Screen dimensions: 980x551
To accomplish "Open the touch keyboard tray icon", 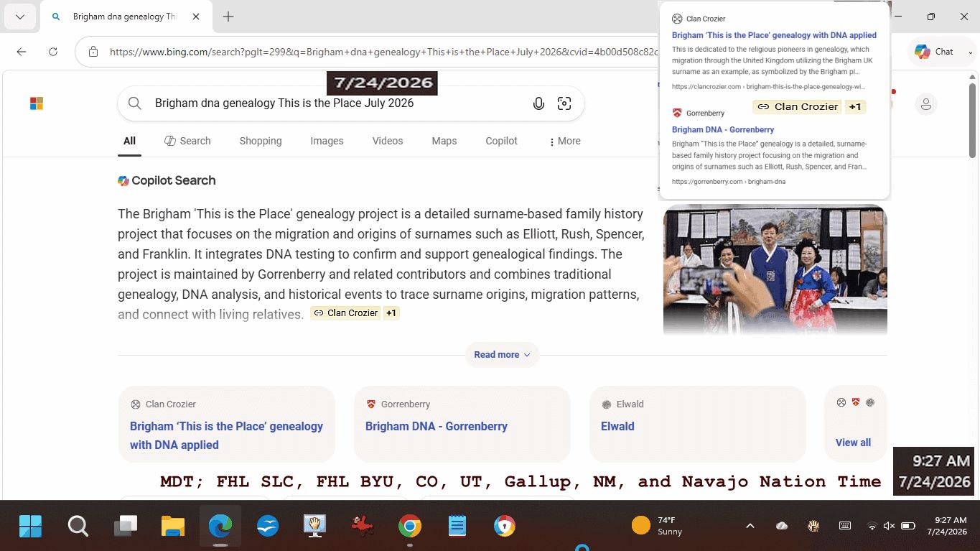I will [x=845, y=526].
